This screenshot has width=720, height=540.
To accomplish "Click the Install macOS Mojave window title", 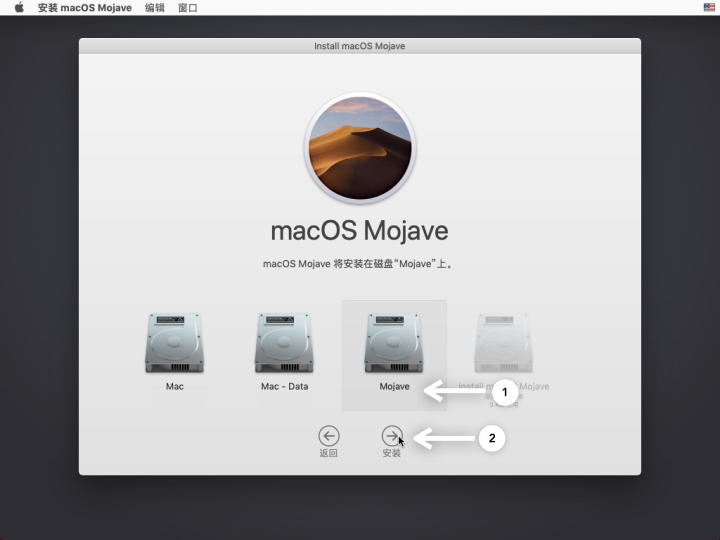I will pyautogui.click(x=360, y=46).
